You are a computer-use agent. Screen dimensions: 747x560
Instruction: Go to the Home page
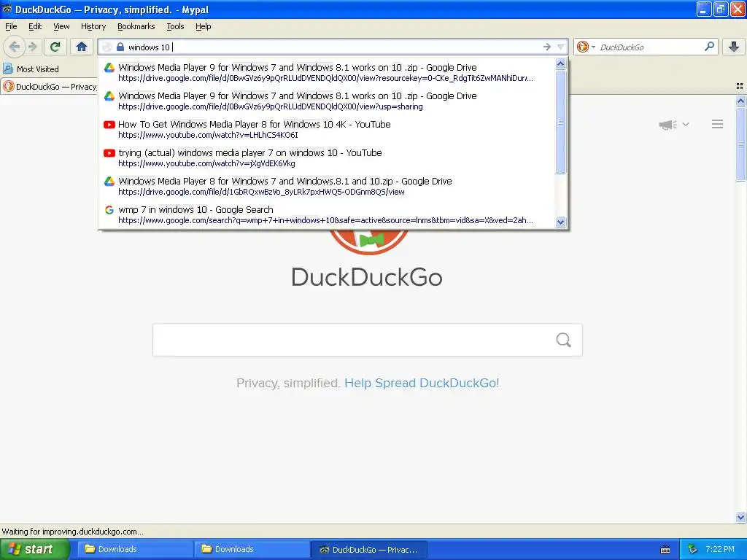click(x=82, y=47)
